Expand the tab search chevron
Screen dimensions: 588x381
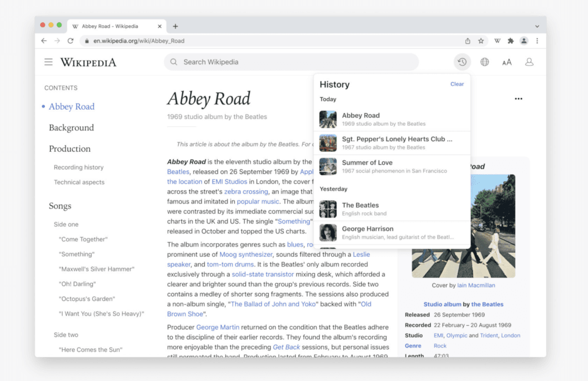(537, 26)
